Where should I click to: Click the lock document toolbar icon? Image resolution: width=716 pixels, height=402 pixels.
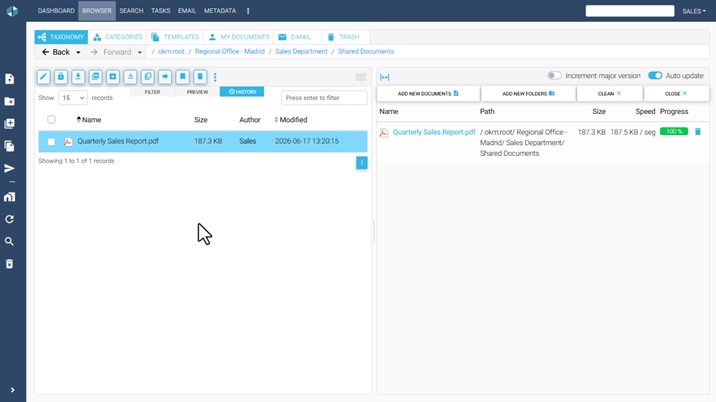[61, 77]
